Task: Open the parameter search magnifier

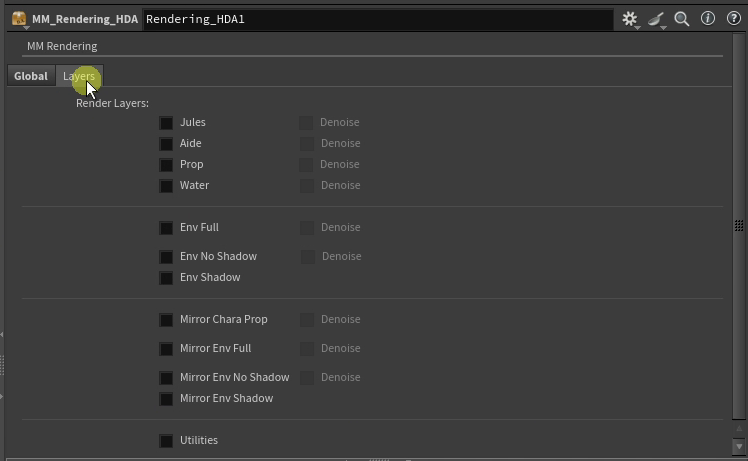Action: point(682,19)
